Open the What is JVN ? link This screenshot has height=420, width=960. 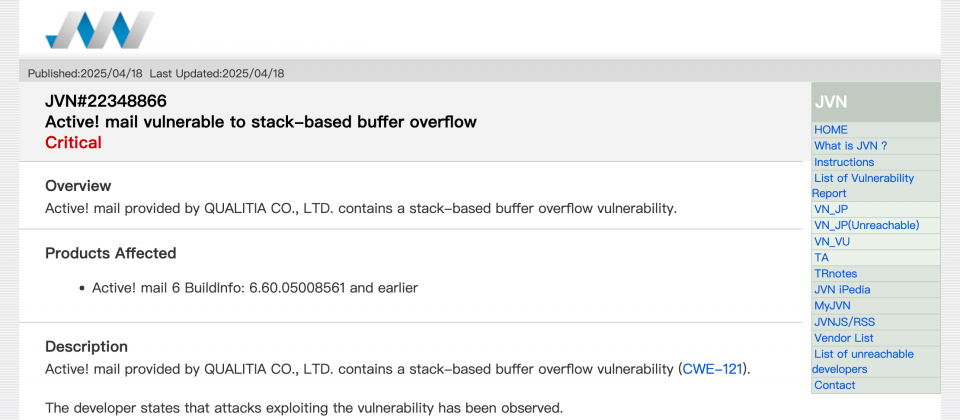pos(850,146)
